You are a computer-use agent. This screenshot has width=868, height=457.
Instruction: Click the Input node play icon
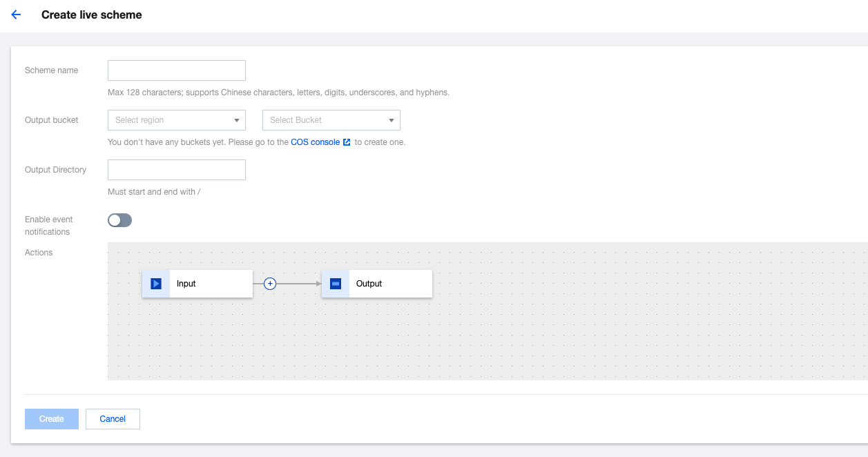pyautogui.click(x=156, y=284)
